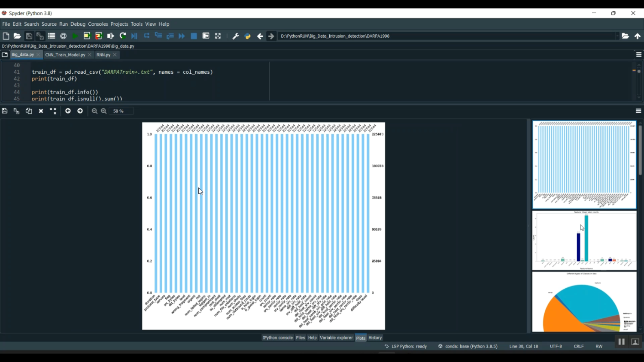Select the pie chart plot thumbnail
Viewport: 644px width, 362px height.
pyautogui.click(x=584, y=302)
